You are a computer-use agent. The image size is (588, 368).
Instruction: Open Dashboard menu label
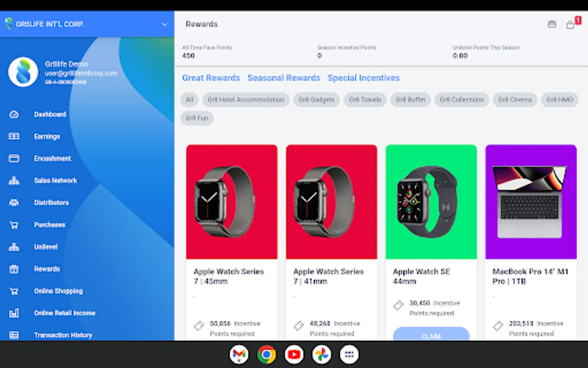pyautogui.click(x=50, y=114)
